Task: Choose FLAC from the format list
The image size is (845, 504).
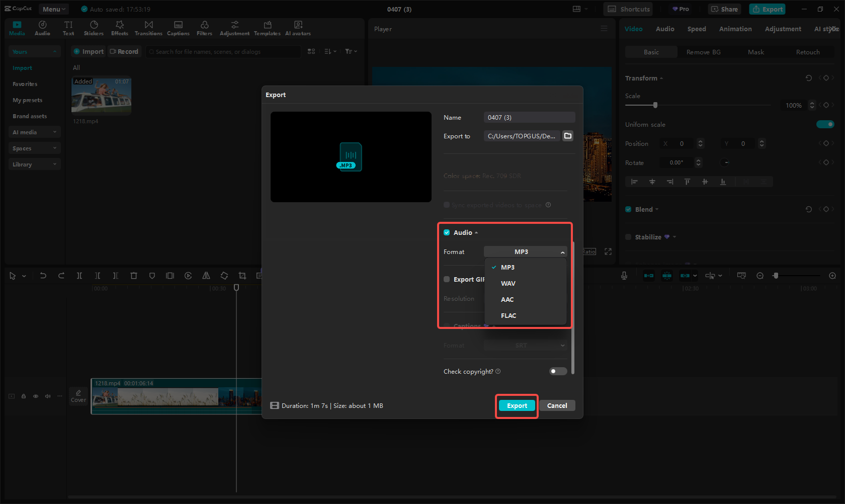Action: click(509, 315)
